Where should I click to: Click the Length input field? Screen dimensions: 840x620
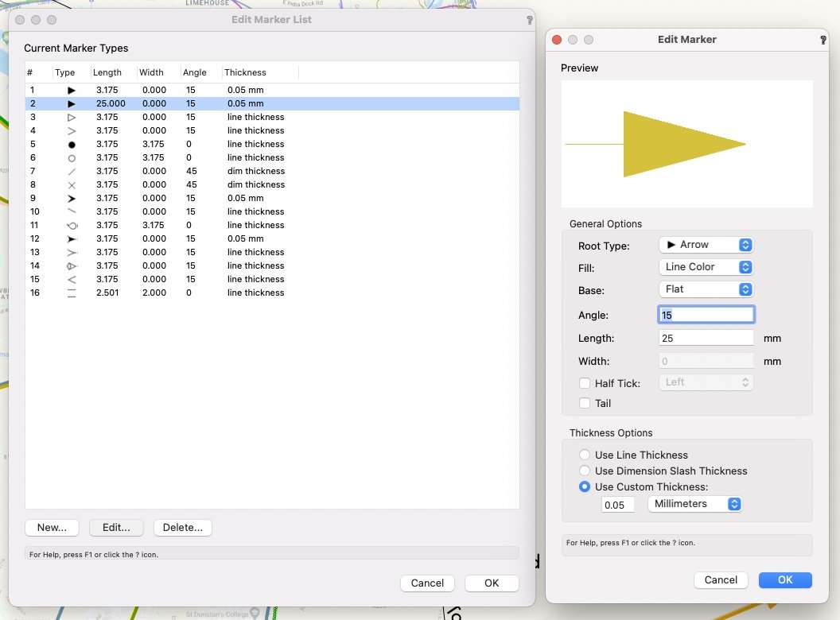706,338
